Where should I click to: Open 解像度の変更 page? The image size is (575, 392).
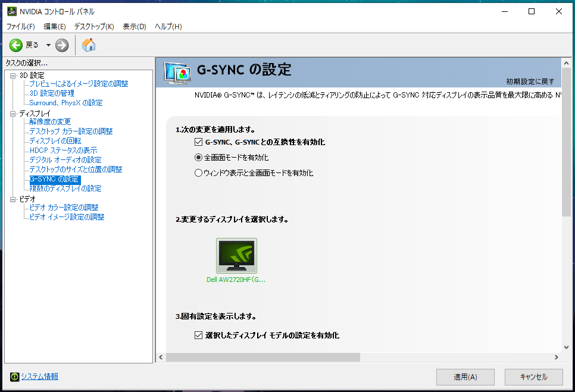click(50, 121)
